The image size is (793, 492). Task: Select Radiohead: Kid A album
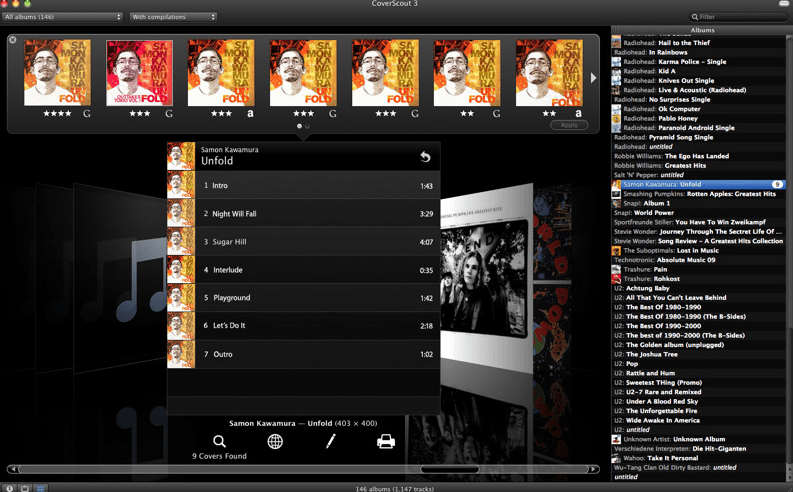698,71
